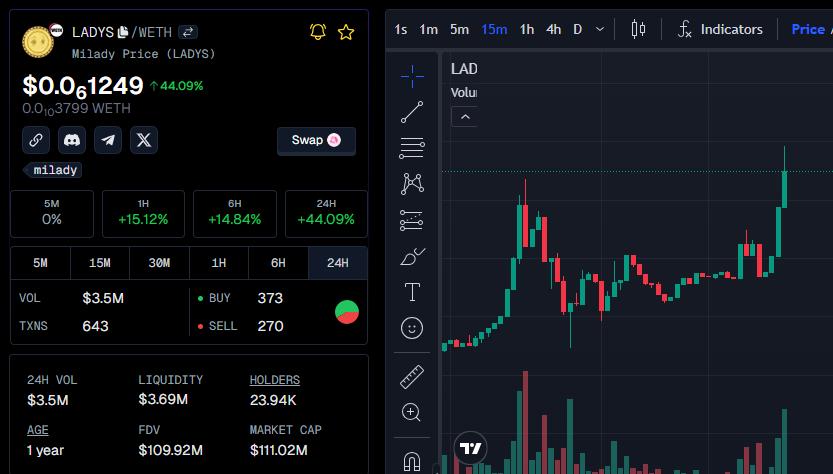The height and width of the screenshot is (474, 833).
Task: Open the Discord community link
Action: click(72, 140)
